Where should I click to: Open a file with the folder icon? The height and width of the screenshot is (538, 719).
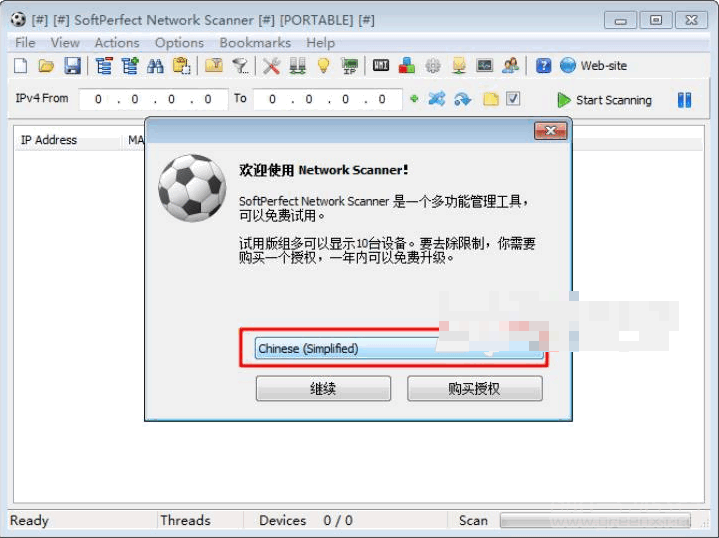click(x=46, y=66)
